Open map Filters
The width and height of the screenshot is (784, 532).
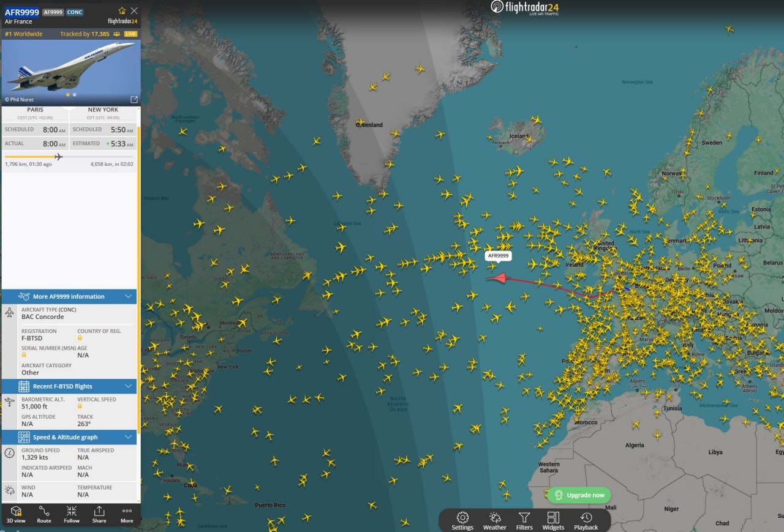pyautogui.click(x=524, y=521)
